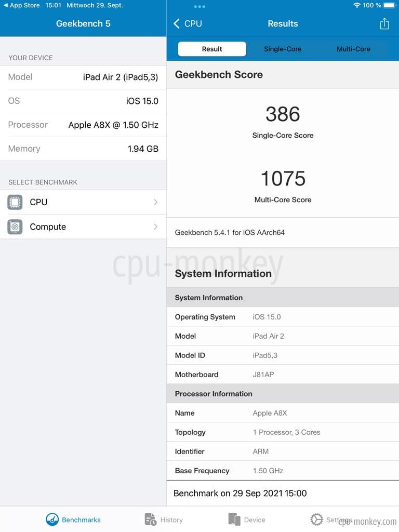
Task: Click the 'Geekbench 5.4.1 for iOS AArch64' text
Action: coord(230,232)
